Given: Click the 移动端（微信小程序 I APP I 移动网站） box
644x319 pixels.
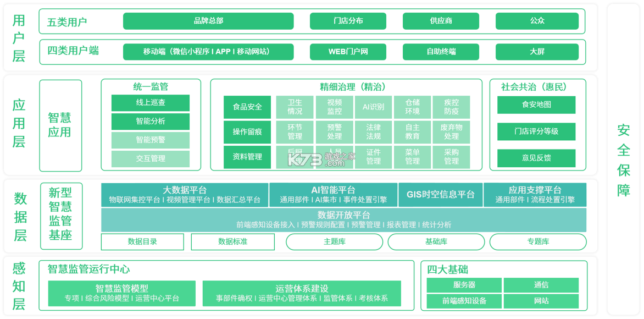Looking at the screenshot, I should [x=208, y=52].
